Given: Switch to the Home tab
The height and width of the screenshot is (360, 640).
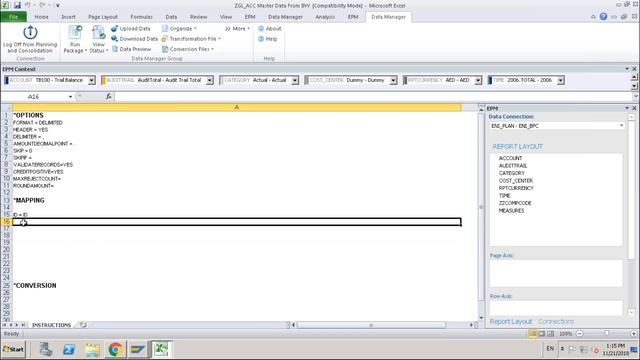Looking at the screenshot, I should click(41, 17).
